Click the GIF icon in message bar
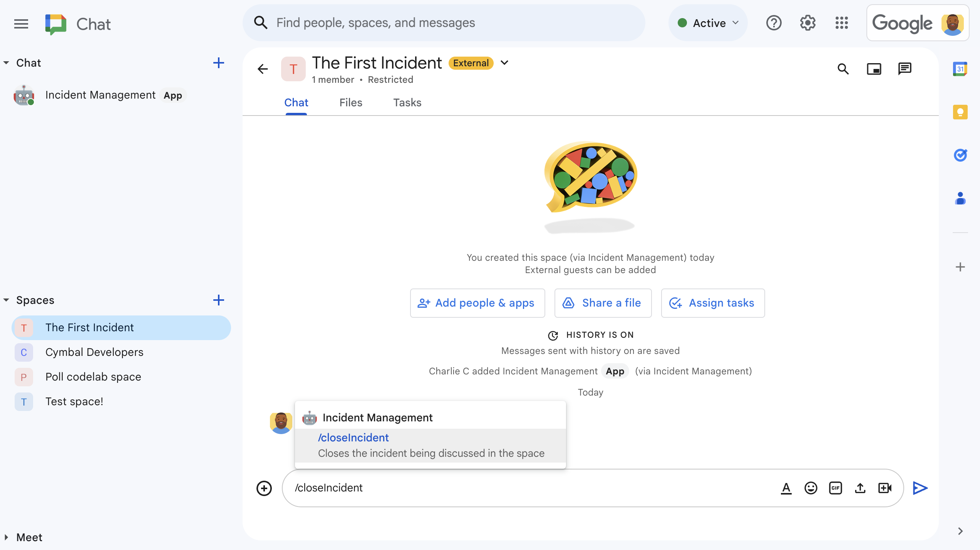The width and height of the screenshot is (980, 550). click(x=835, y=488)
